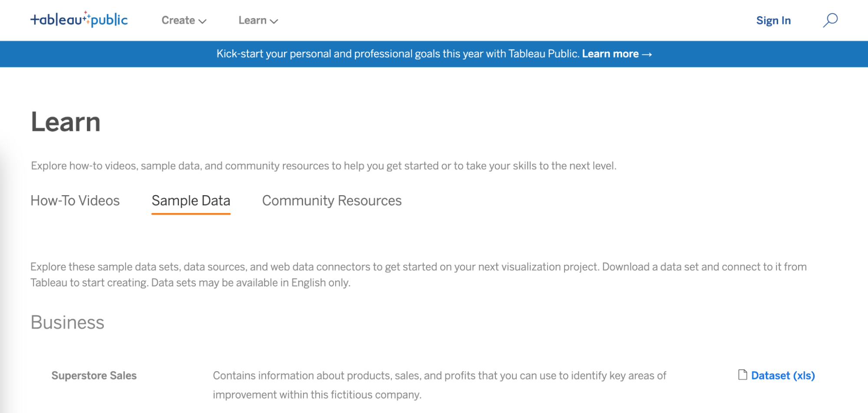Click the Kick-start banner message text
868x413 pixels.
[x=398, y=54]
